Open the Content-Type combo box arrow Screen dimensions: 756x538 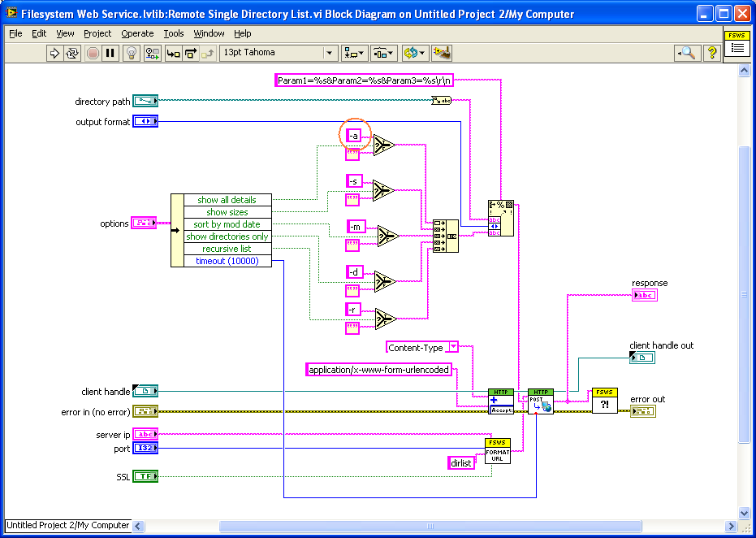453,347
